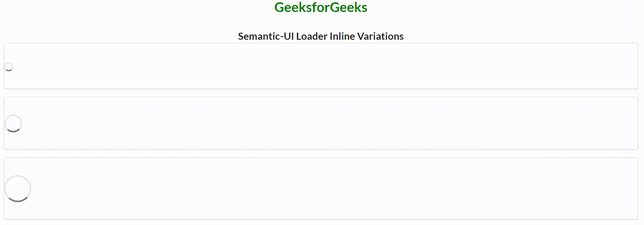
Task: Click the green GeeksforGeeks heading
Action: [320, 7]
